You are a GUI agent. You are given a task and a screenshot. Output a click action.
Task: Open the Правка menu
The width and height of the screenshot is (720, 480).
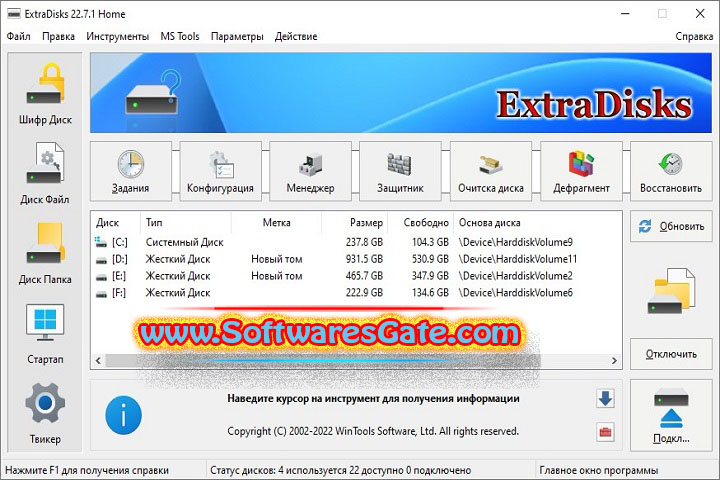click(x=58, y=36)
